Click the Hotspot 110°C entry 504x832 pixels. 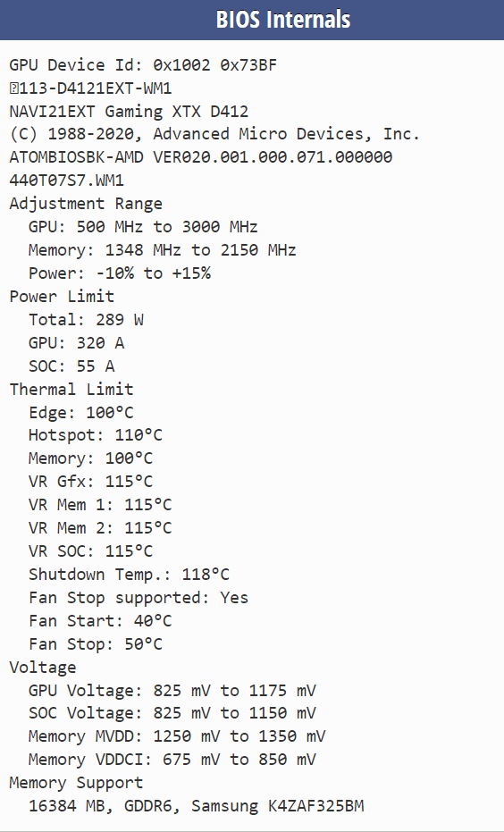tap(96, 435)
